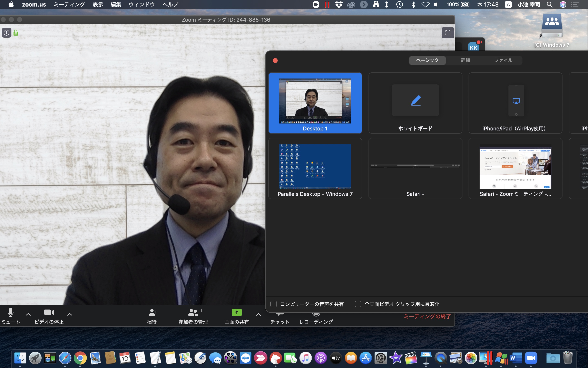Open the Notification Center icon

(x=575, y=4)
